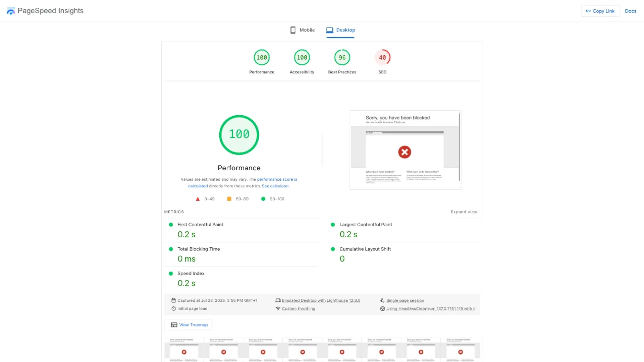Viewport: 644px width, 362px height.
Task: Click the Accessibility 100 score gauge
Action: click(302, 58)
